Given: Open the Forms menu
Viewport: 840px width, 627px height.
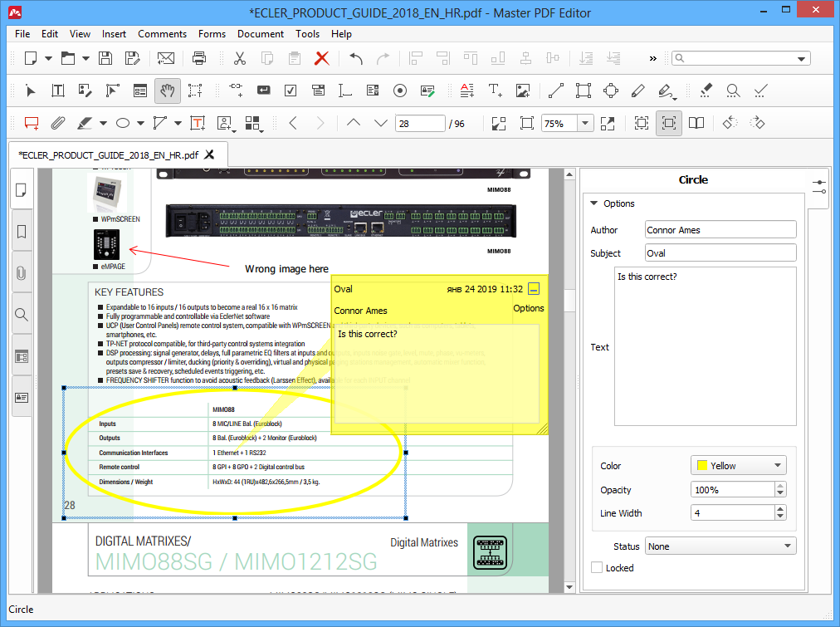Looking at the screenshot, I should tap(212, 34).
